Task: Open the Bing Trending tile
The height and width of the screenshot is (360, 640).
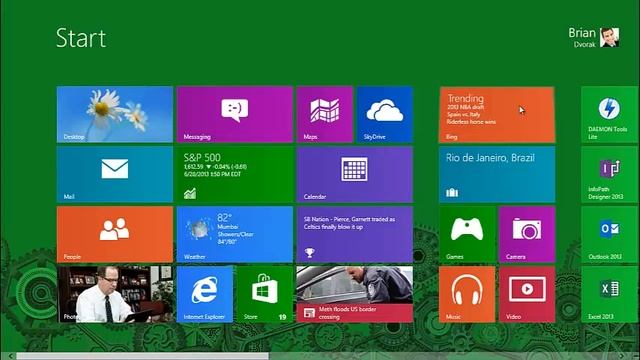Action: [497, 114]
